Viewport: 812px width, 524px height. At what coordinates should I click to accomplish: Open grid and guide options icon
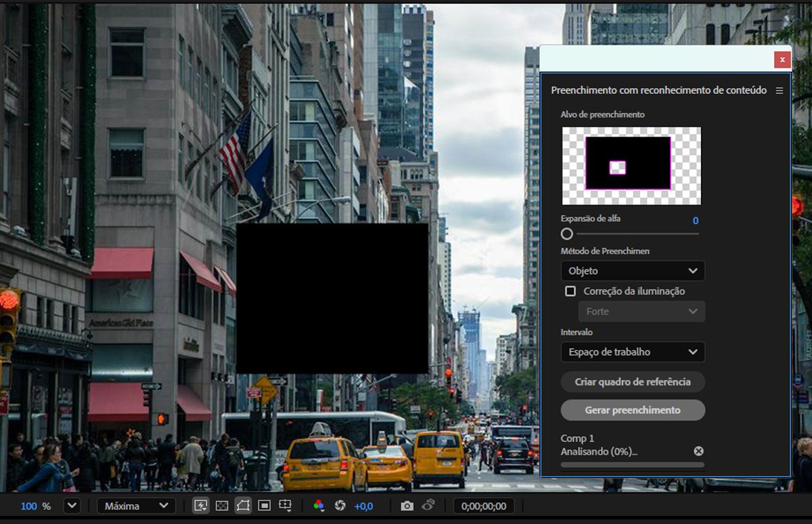coord(286,505)
